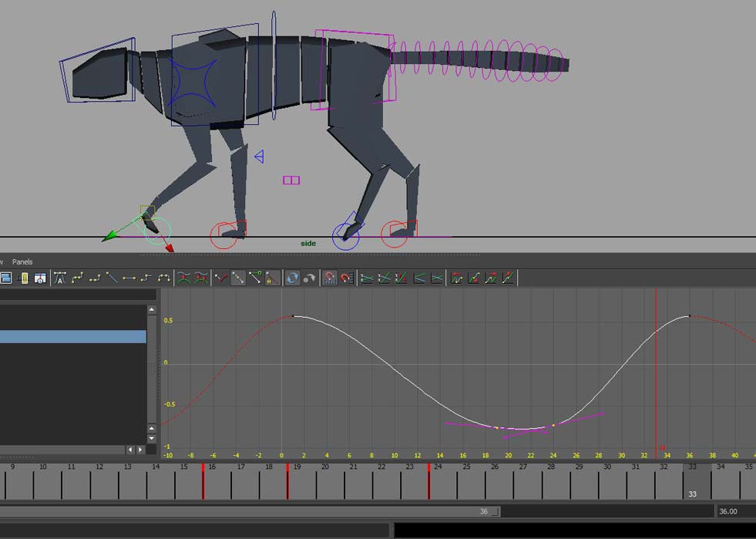This screenshot has height=539, width=756.
Task: Click the Auto tangents icon
Action: (60, 278)
